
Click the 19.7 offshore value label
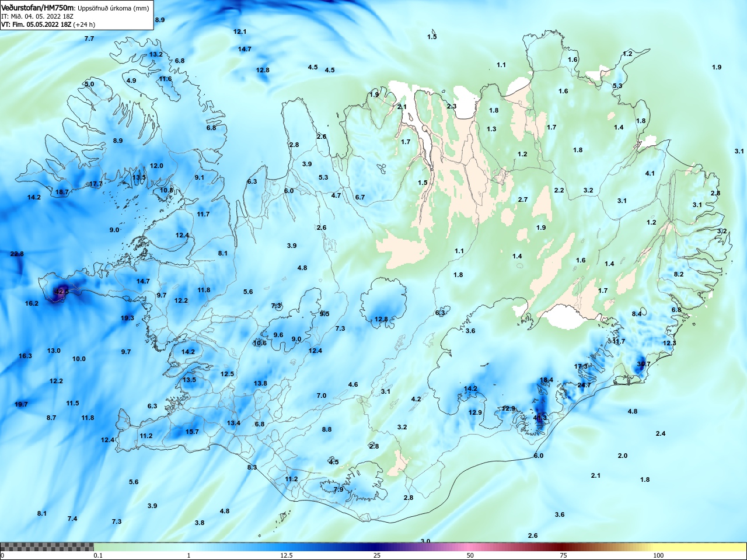coord(21,404)
